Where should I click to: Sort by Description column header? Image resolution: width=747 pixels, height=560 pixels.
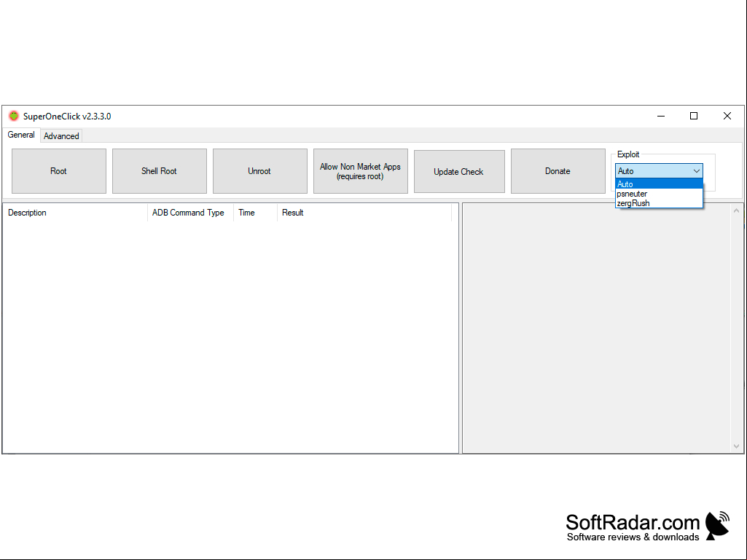75,213
